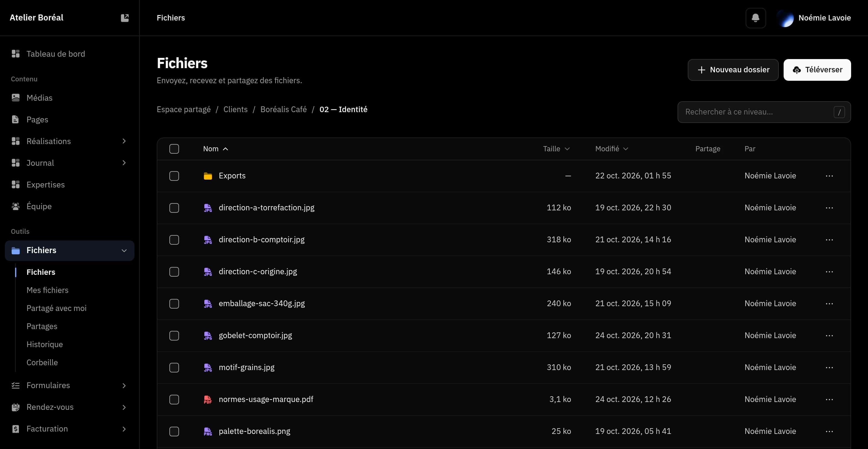Click the Médias sidebar icon
This screenshot has height=449, width=868.
tap(15, 98)
